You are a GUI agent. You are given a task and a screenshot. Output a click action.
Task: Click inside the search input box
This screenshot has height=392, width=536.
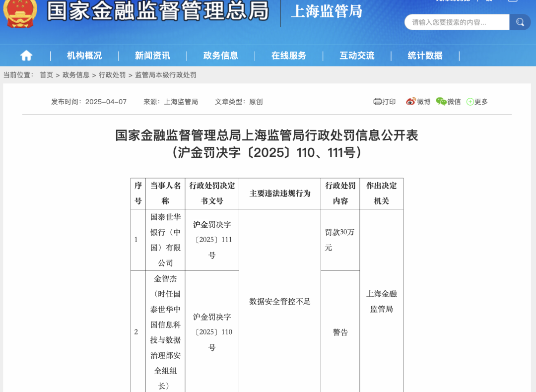tap(452, 22)
